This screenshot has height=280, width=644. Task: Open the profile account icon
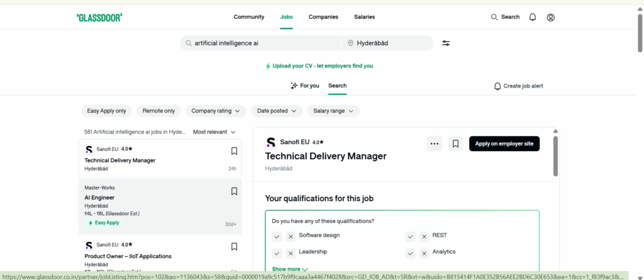click(x=551, y=17)
